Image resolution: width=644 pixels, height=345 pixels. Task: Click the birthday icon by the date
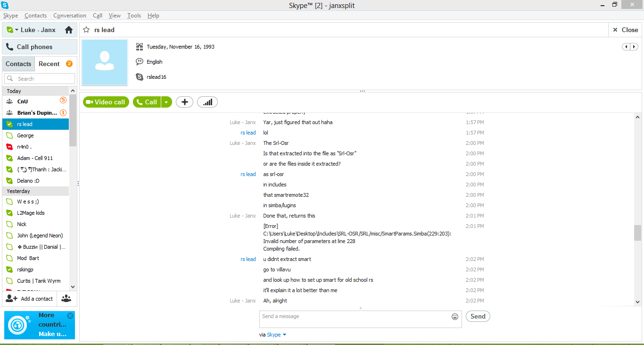[x=140, y=47]
